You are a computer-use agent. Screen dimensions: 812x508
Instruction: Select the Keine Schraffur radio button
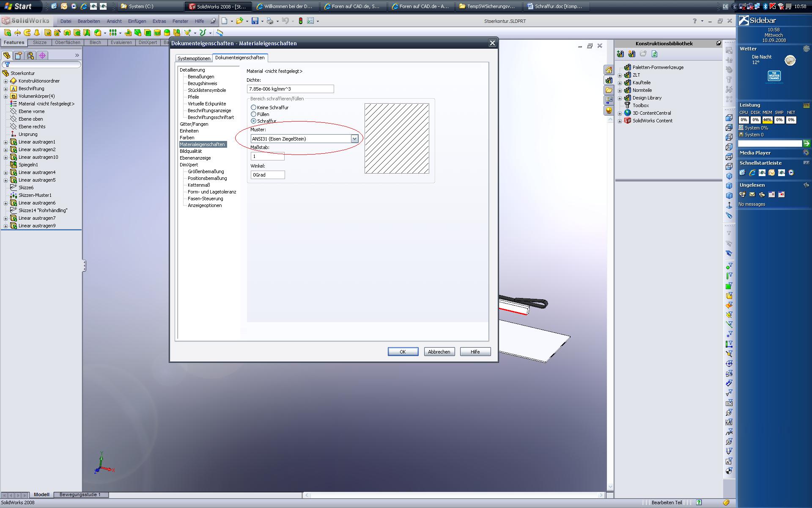(x=254, y=108)
